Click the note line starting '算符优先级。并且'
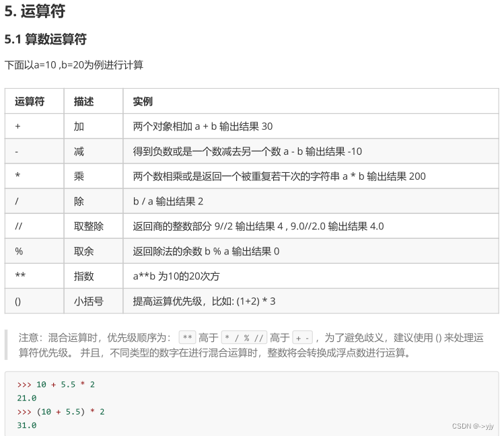The image size is (504, 436). pyautogui.click(x=215, y=353)
